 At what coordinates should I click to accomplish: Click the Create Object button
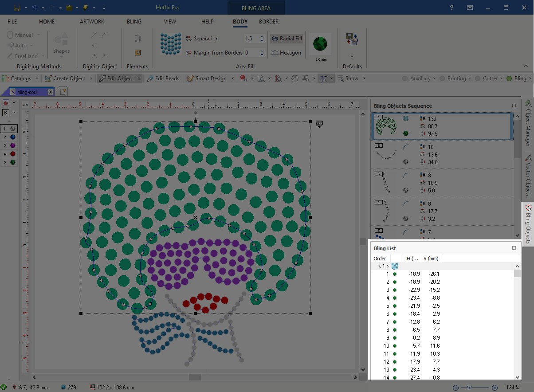pyautogui.click(x=65, y=78)
